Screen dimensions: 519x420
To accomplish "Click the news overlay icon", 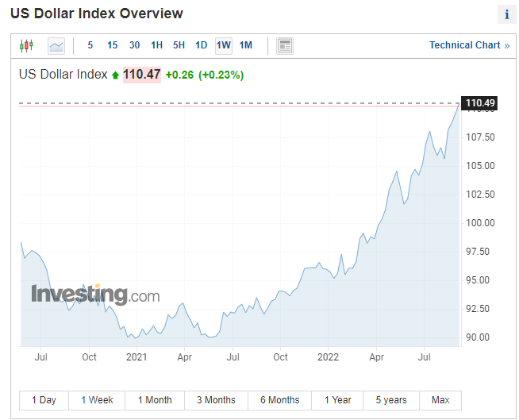I will [x=285, y=45].
